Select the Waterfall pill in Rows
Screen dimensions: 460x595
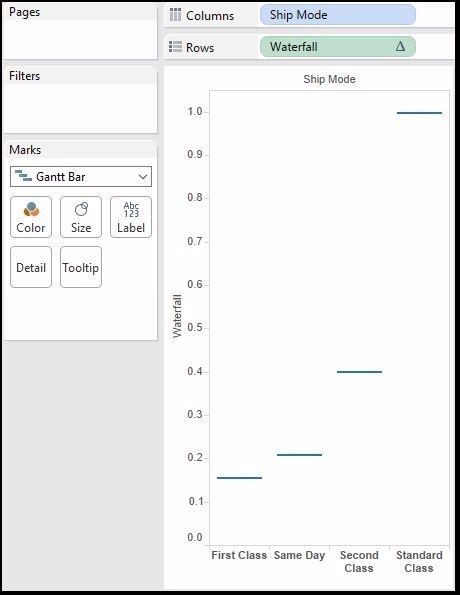tap(337, 47)
